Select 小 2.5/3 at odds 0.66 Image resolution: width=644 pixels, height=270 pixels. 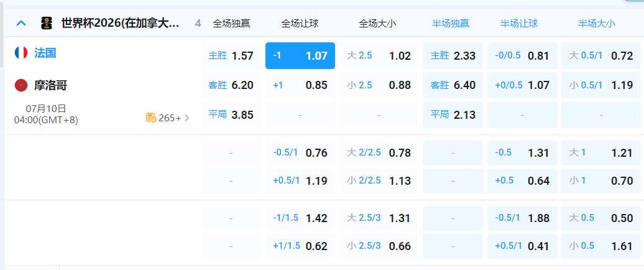click(x=379, y=246)
